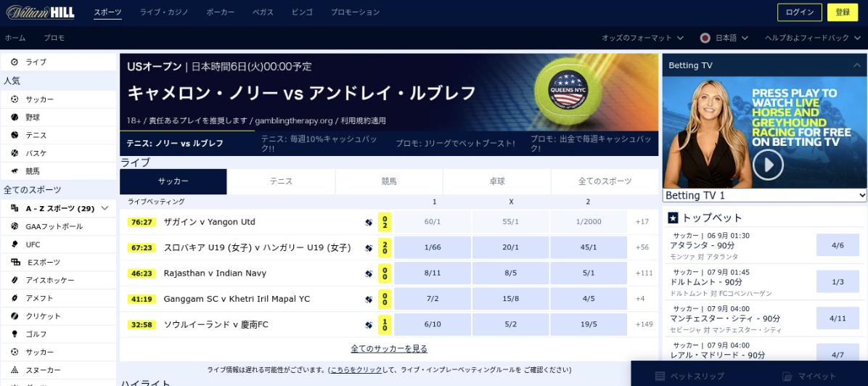
Task: Switch to the スポーツ top menu
Action: pyautogui.click(x=107, y=12)
